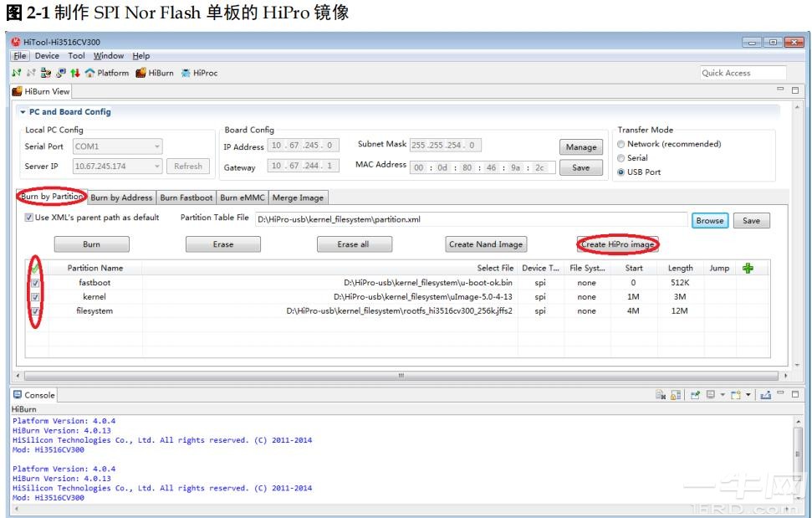Click the horizontal scrollbar under partition table
This screenshot has height=518, width=812.
click(x=401, y=376)
